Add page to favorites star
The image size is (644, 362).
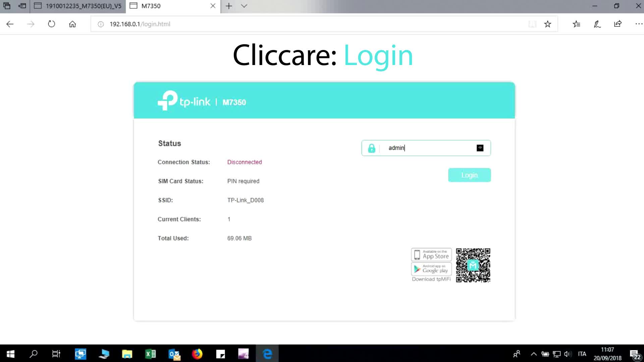[x=547, y=24]
